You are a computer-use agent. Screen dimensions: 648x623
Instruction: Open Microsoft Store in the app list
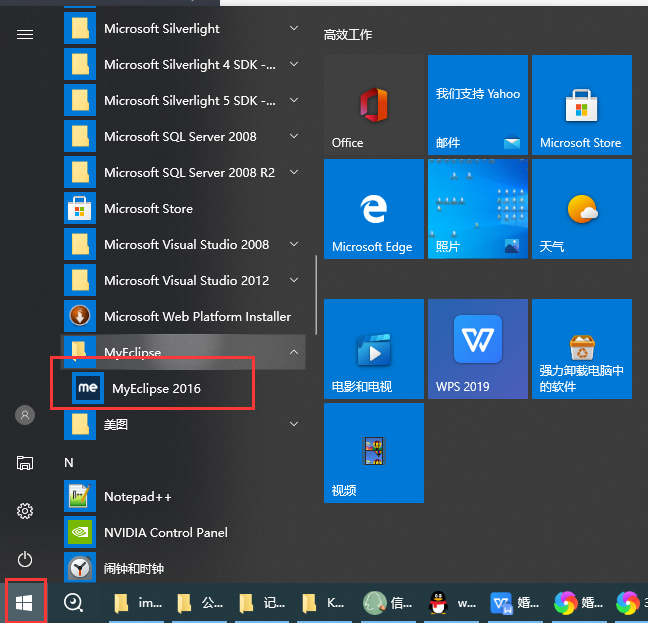pos(184,209)
